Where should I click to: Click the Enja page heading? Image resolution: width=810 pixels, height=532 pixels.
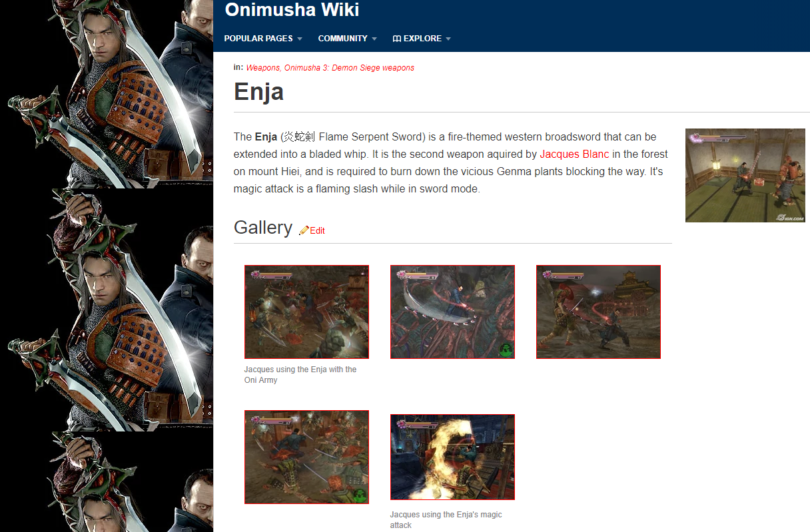(259, 92)
